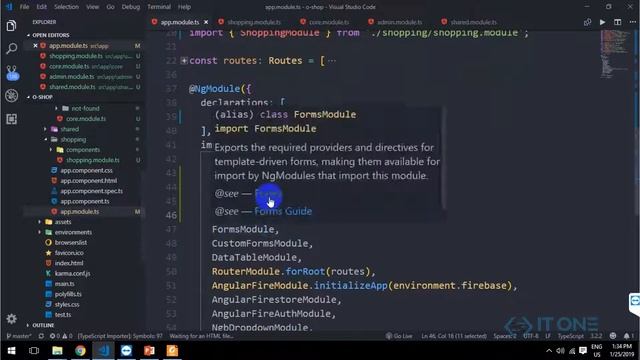The width and height of the screenshot is (640, 360).
Task: Close app.module.ts in Open Editors list
Action: click(x=35, y=46)
